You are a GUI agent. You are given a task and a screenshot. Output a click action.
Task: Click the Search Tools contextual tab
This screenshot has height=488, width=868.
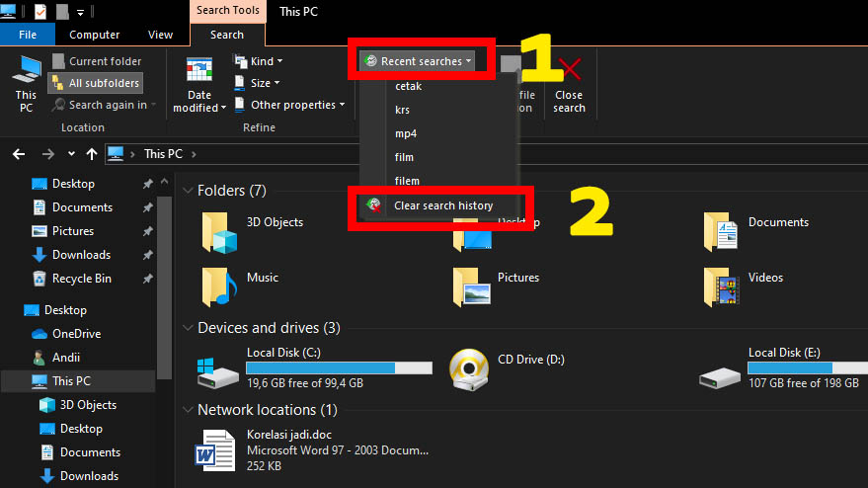point(227,11)
